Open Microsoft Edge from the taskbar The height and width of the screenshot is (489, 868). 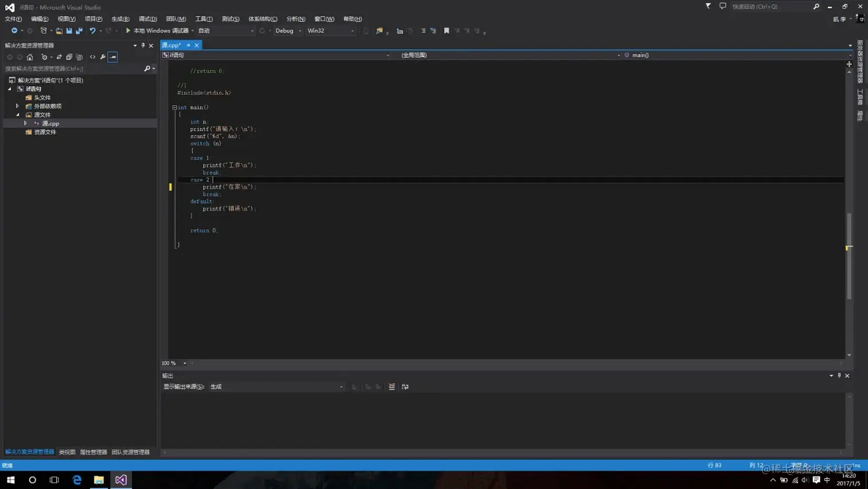click(77, 480)
